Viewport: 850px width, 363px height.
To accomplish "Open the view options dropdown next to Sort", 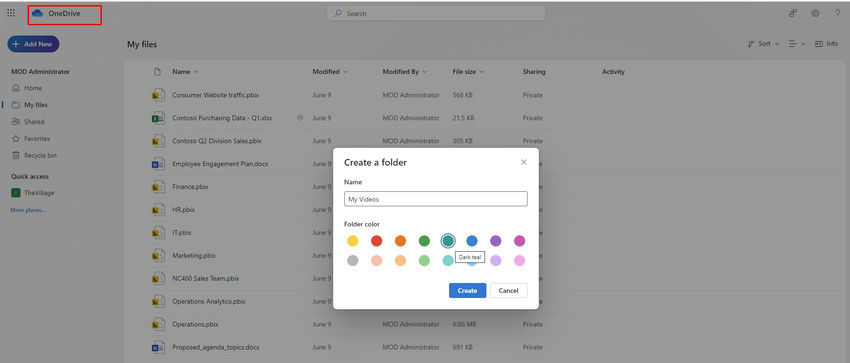I will [x=797, y=44].
